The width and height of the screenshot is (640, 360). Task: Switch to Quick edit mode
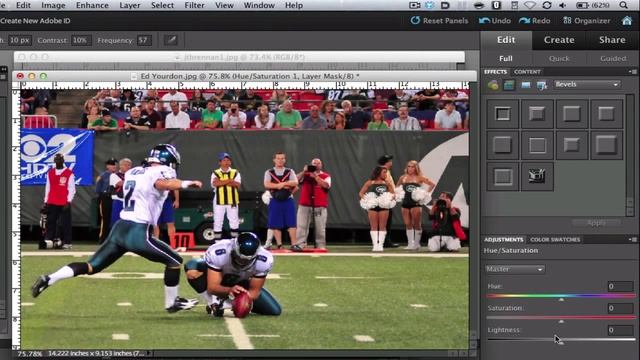coord(559,58)
